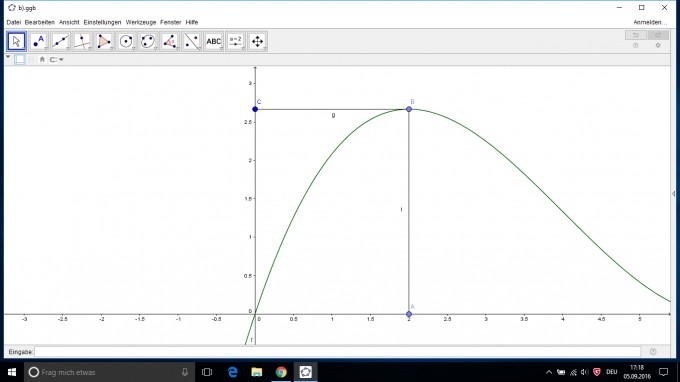Open the volume speaker tray icon
The image size is (680, 382).
tap(585, 372)
